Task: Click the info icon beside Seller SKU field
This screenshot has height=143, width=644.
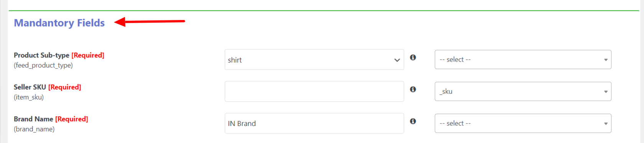Action: pyautogui.click(x=413, y=89)
